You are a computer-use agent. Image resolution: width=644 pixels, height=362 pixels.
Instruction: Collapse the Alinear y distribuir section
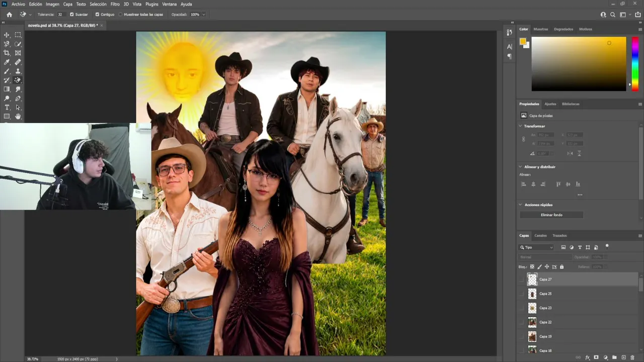(x=521, y=166)
